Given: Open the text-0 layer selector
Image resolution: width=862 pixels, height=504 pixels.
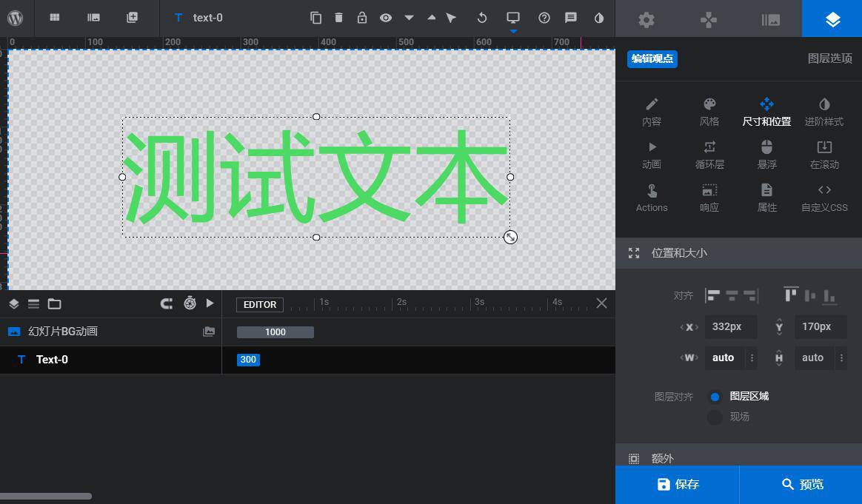Looking at the screenshot, I should point(199,18).
